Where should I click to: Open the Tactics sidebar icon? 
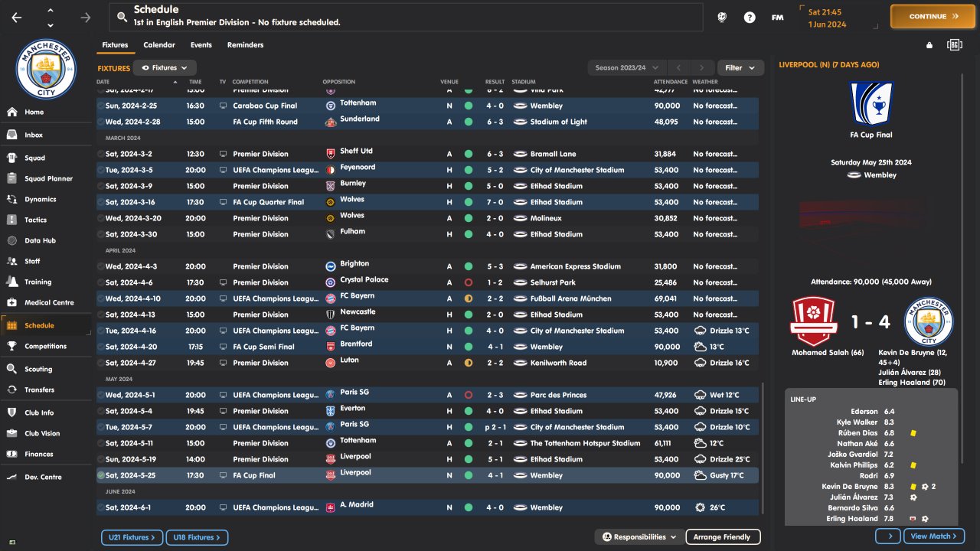12,220
